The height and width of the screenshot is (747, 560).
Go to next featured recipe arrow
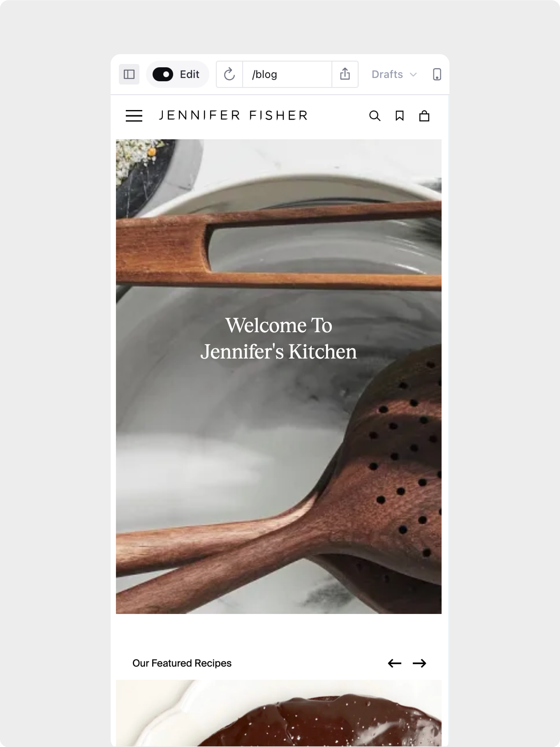420,663
